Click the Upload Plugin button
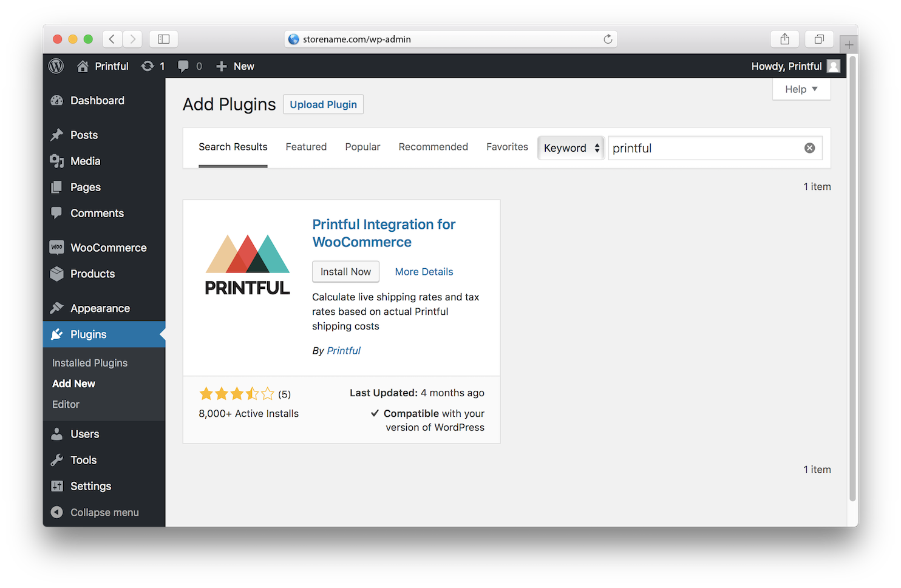901x588 pixels. pos(323,104)
